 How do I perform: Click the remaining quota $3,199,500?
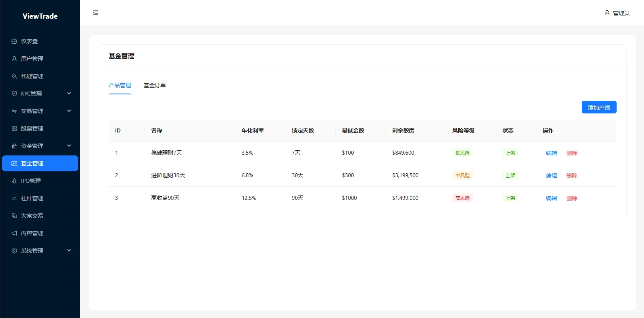[405, 175]
